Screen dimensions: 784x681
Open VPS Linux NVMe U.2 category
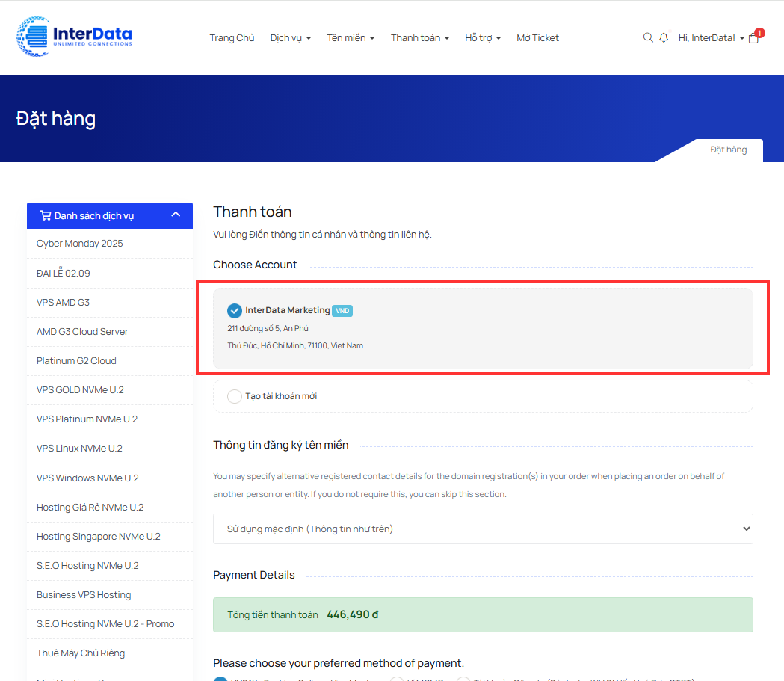coord(110,449)
